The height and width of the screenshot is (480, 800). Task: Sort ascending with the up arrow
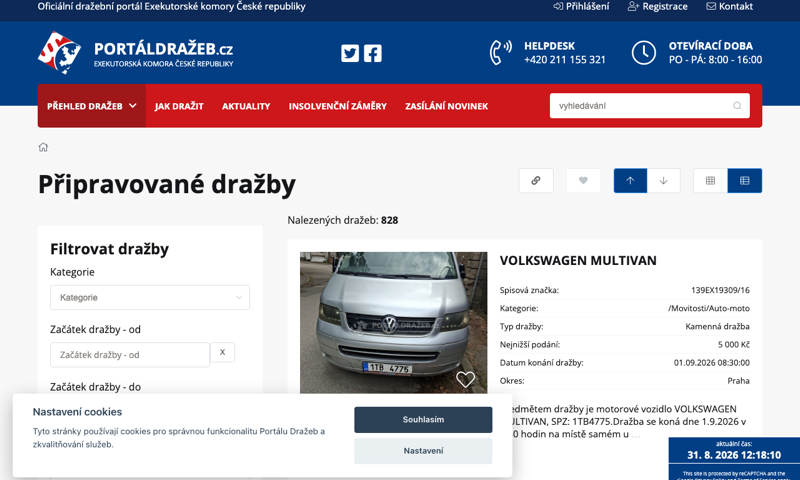click(x=630, y=181)
